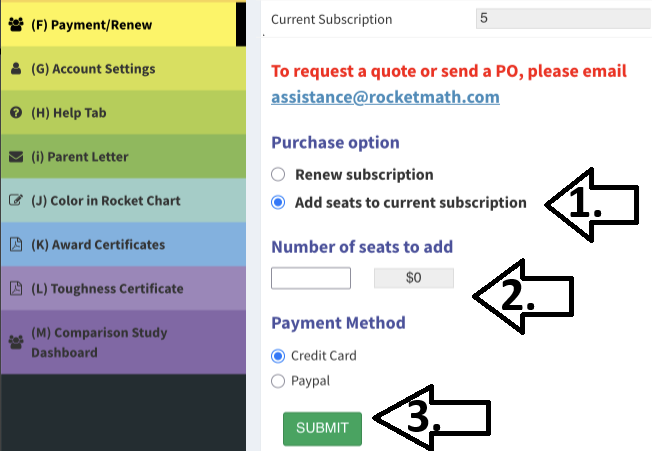
Task: Click the envelope icon for Parent Letter
Action: click(x=15, y=157)
